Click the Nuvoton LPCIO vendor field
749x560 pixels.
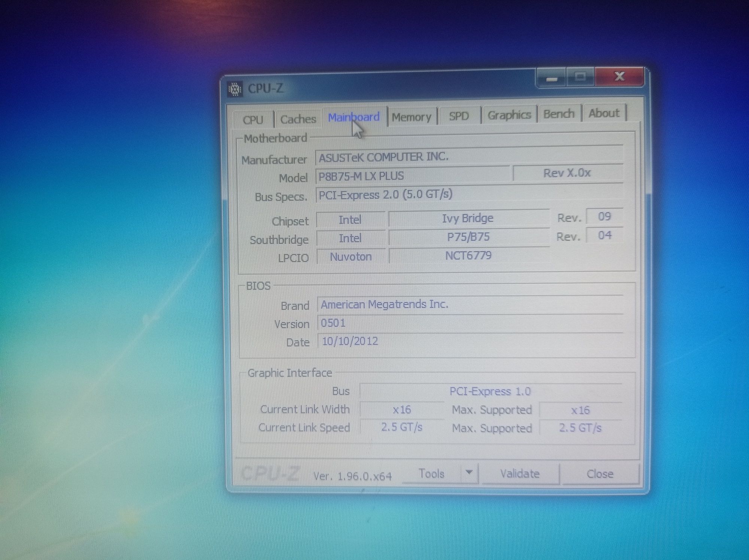[351, 257]
